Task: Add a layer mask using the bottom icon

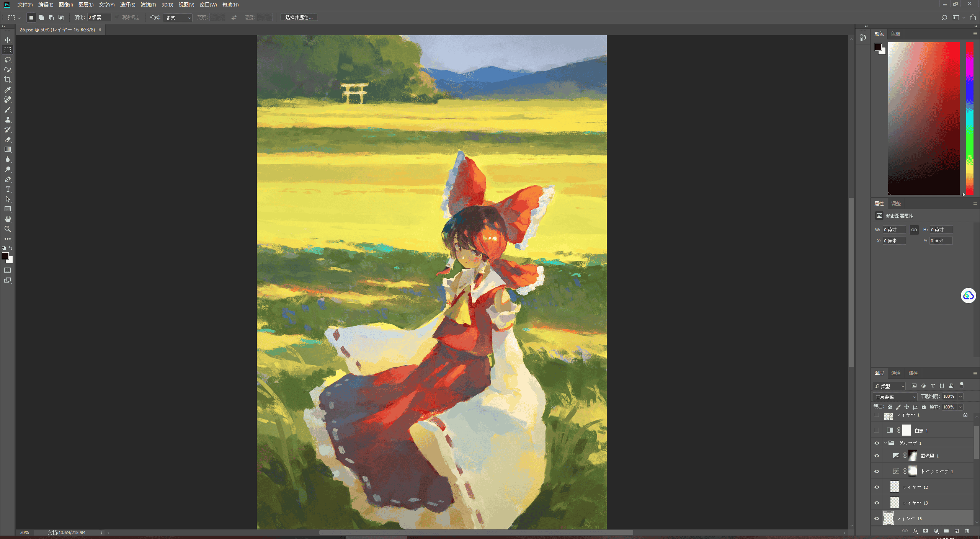Action: tap(925, 531)
